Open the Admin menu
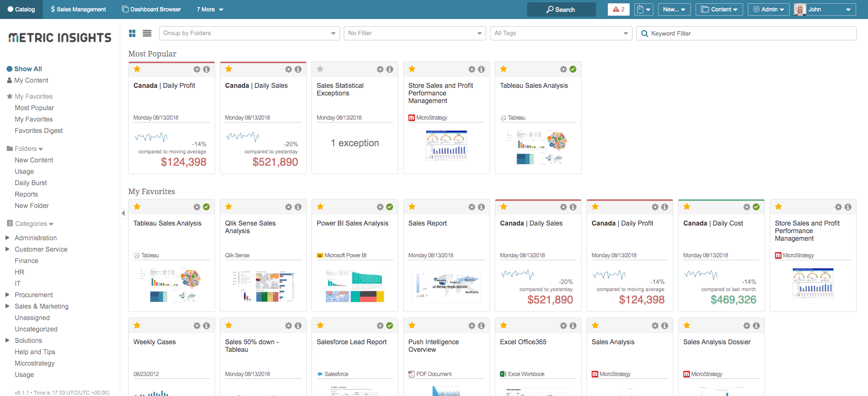868x396 pixels. coord(769,9)
